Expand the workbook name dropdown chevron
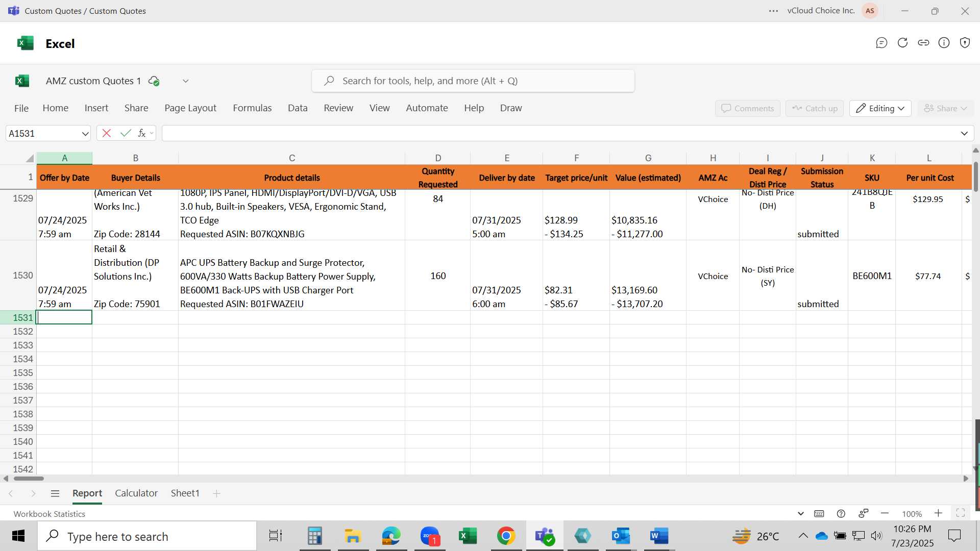Viewport: 980px width, 551px height. pyautogui.click(x=186, y=81)
